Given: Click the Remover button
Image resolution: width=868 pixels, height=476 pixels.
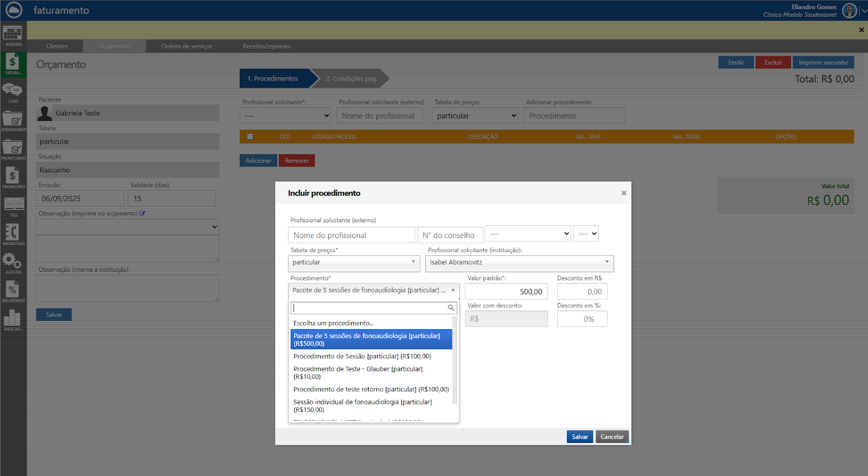Looking at the screenshot, I should (297, 160).
